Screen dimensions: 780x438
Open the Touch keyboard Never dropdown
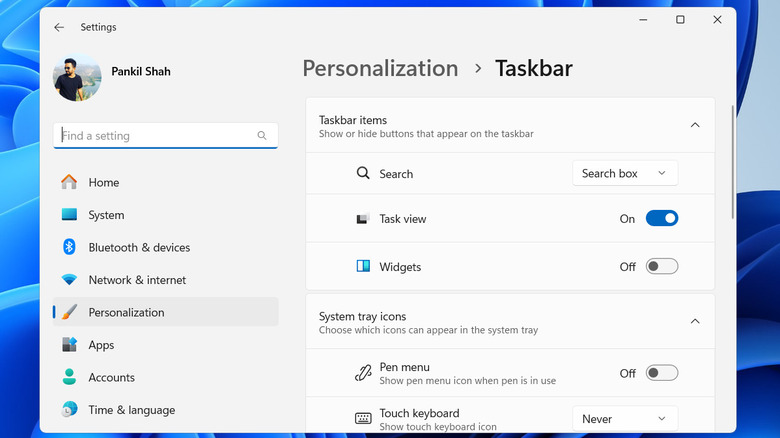[x=625, y=419]
